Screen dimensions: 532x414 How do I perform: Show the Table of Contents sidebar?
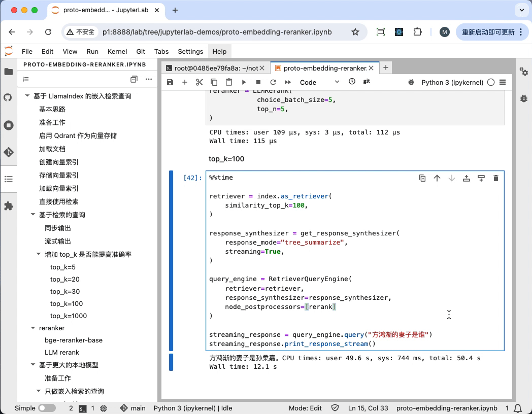(x=9, y=179)
